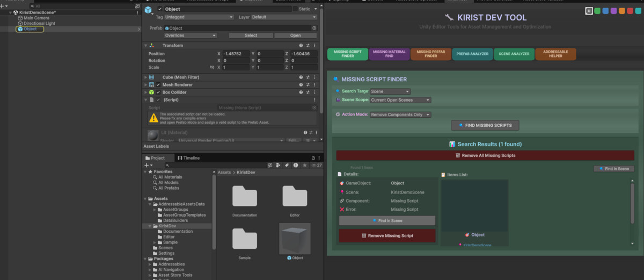Click the Position X value field
Viewport: 644px width, 280px height.
(x=236, y=54)
